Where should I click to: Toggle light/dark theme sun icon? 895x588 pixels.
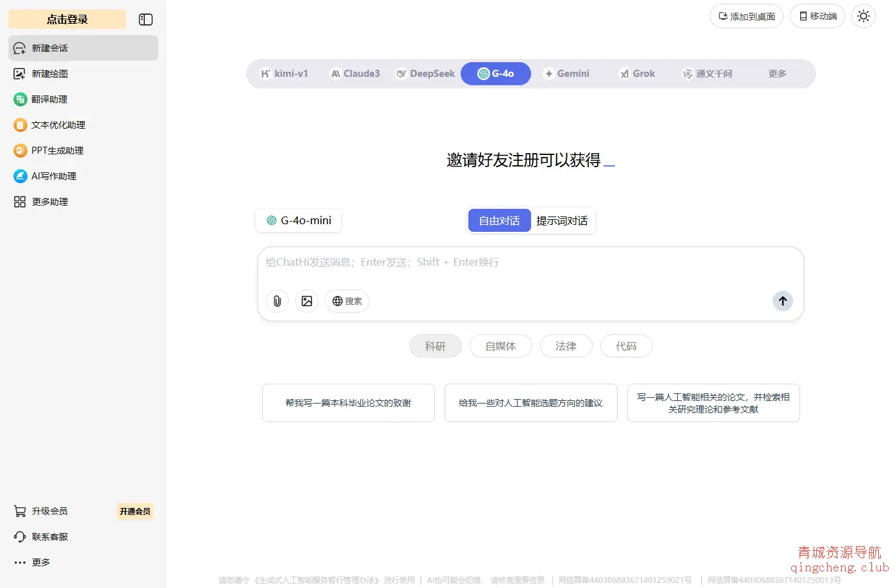pos(863,17)
